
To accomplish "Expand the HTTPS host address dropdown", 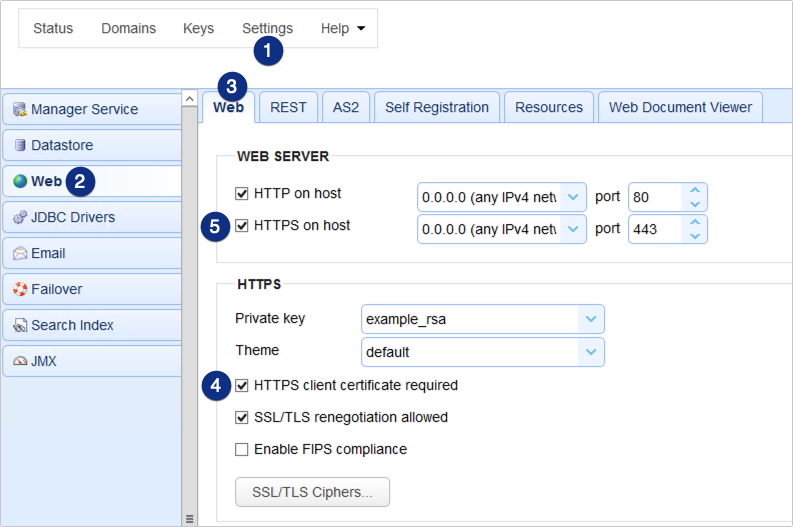I will point(573,229).
